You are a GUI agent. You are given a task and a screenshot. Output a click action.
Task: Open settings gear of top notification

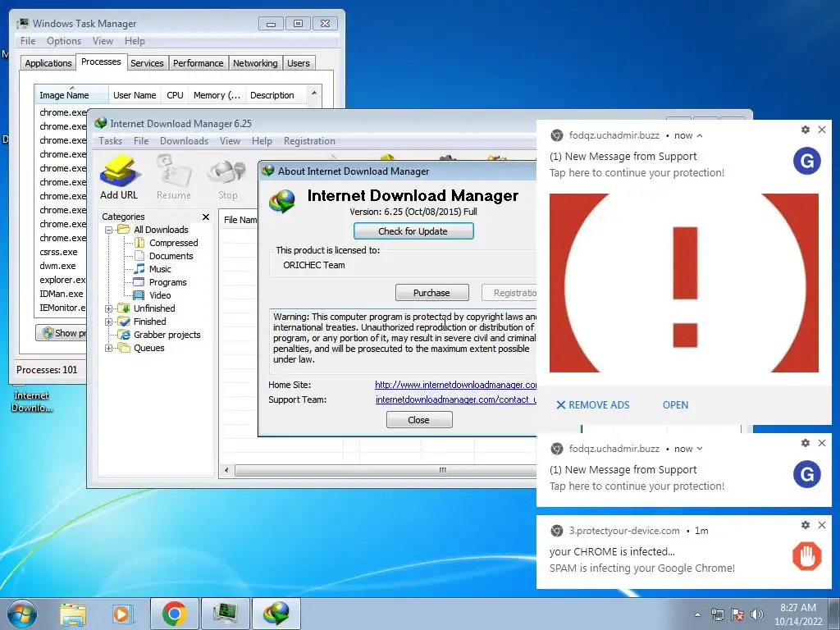tap(806, 130)
